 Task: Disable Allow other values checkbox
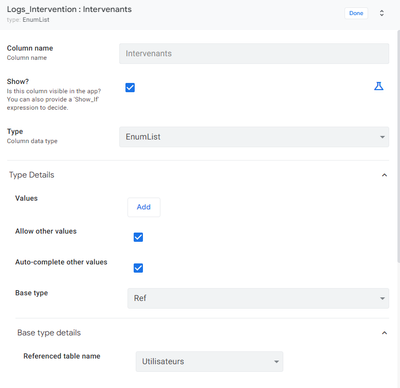point(138,237)
